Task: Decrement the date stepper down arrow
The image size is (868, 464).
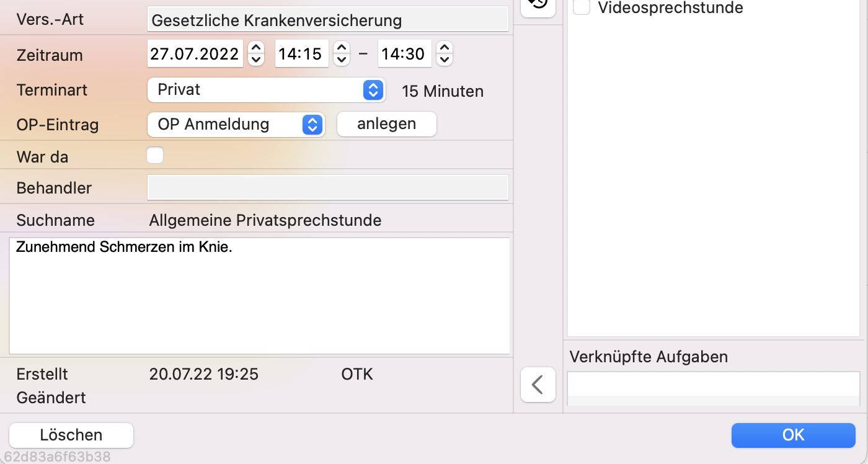Action: point(256,60)
